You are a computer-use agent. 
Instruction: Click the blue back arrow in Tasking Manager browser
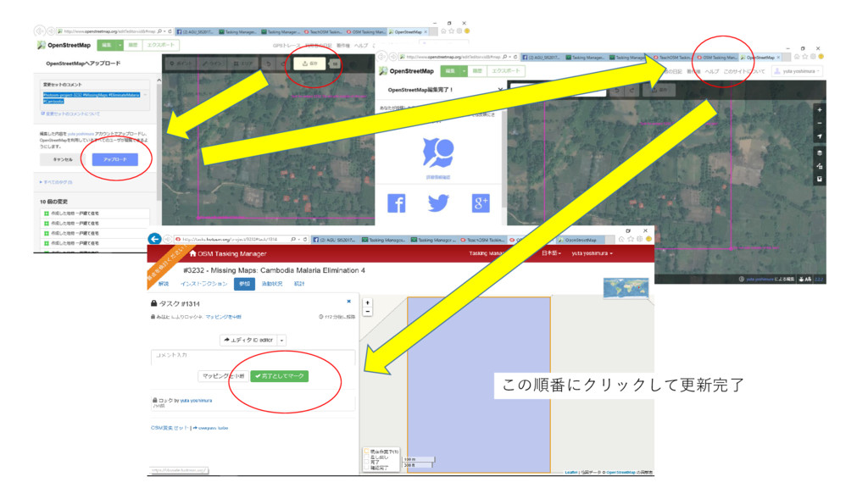click(x=154, y=239)
